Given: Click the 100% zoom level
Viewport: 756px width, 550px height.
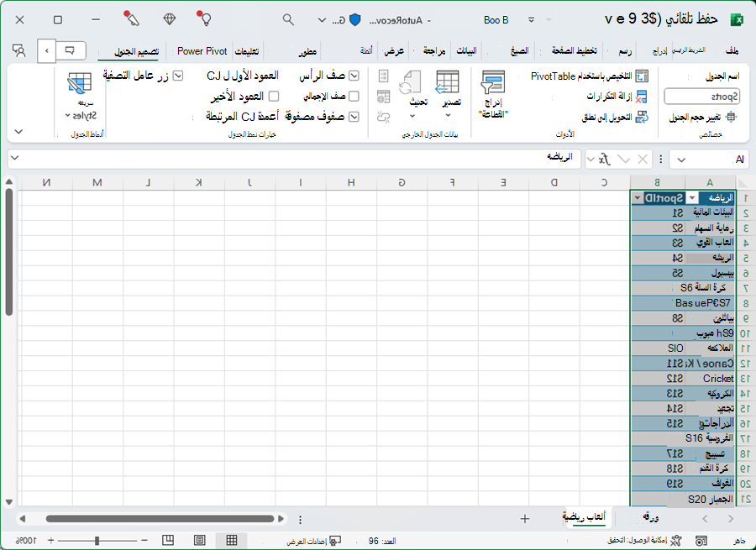Looking at the screenshot, I should click(25, 541).
